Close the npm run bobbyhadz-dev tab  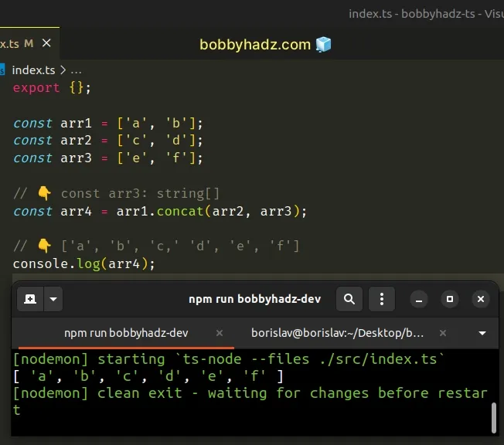(220, 333)
